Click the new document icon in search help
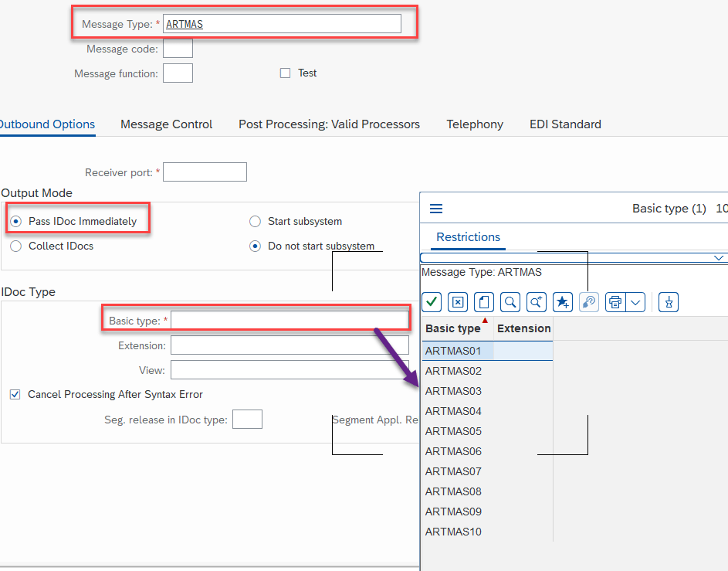728x571 pixels. click(483, 302)
